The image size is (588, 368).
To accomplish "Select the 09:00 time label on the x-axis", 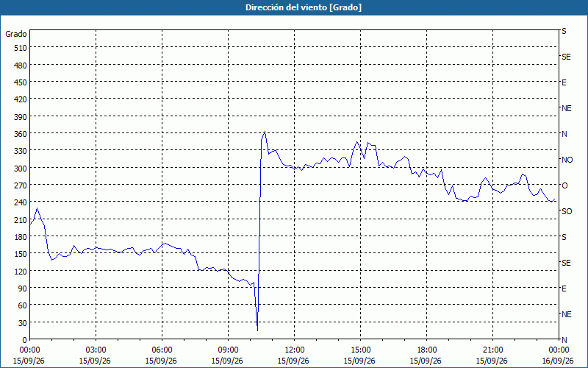I will tap(228, 350).
